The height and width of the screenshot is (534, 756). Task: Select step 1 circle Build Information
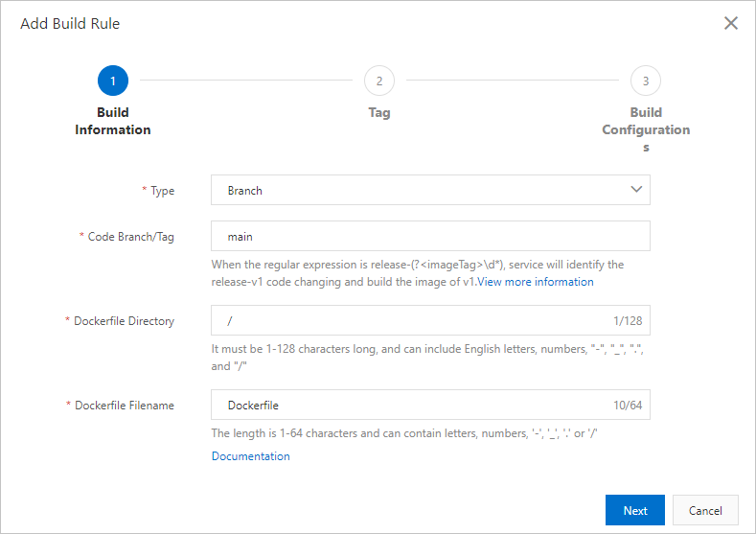[x=113, y=81]
